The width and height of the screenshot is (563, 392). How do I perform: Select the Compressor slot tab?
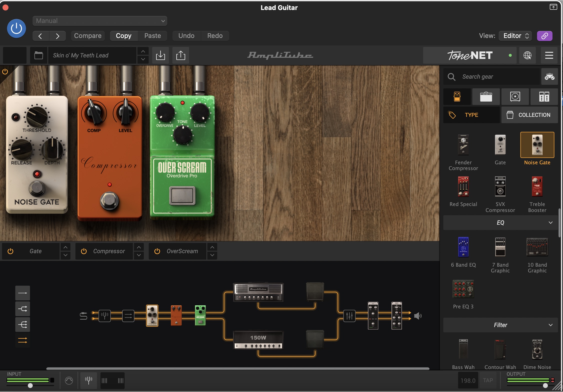click(104, 251)
